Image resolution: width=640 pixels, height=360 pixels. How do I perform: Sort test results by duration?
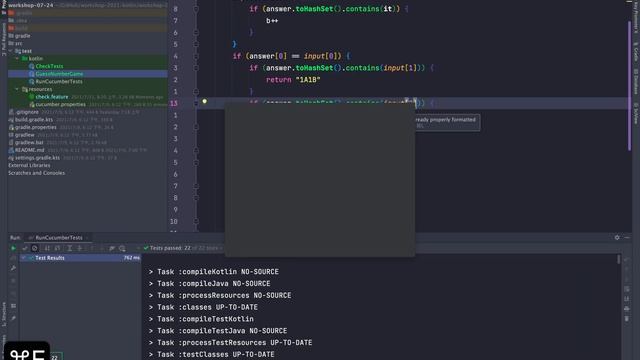tap(58, 248)
